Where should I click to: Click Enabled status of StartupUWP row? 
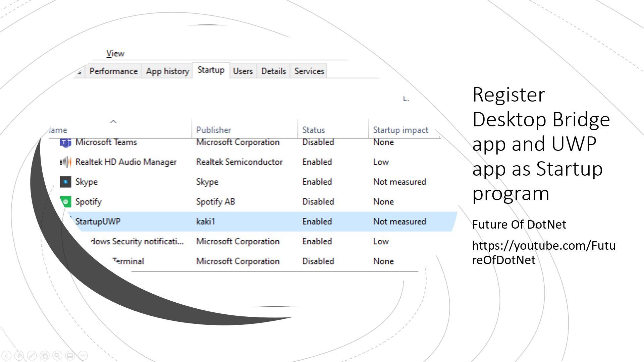point(317,222)
